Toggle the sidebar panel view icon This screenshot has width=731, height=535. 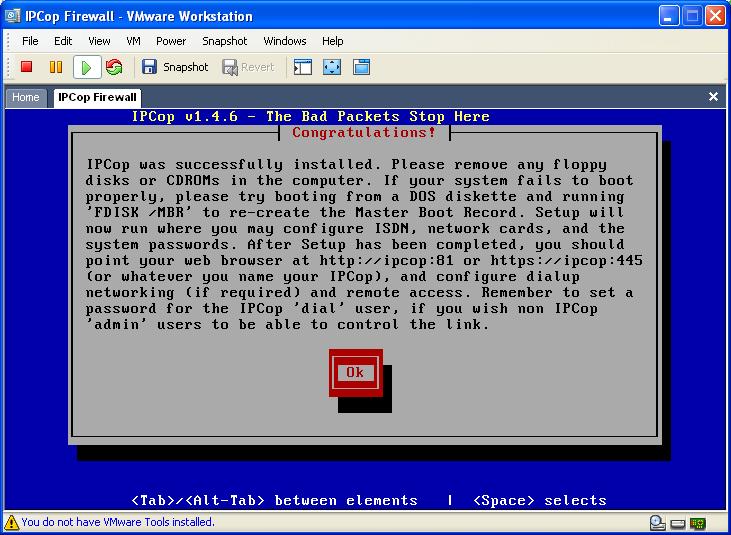click(303, 67)
